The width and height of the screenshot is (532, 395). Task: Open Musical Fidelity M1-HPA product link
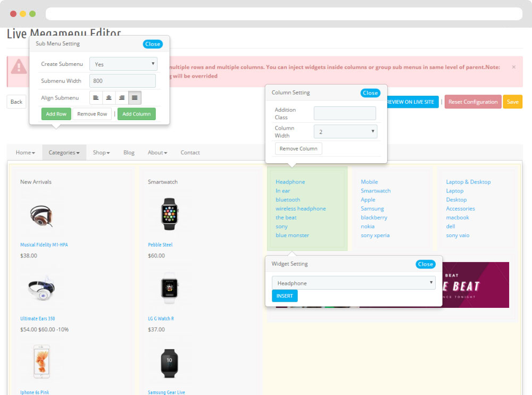point(44,245)
